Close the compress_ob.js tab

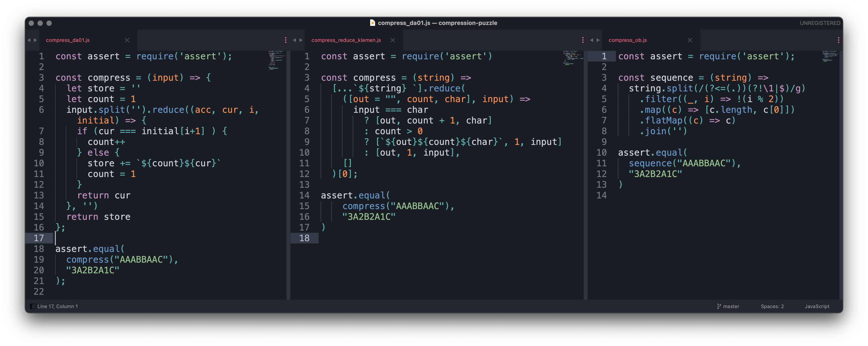pyautogui.click(x=690, y=40)
